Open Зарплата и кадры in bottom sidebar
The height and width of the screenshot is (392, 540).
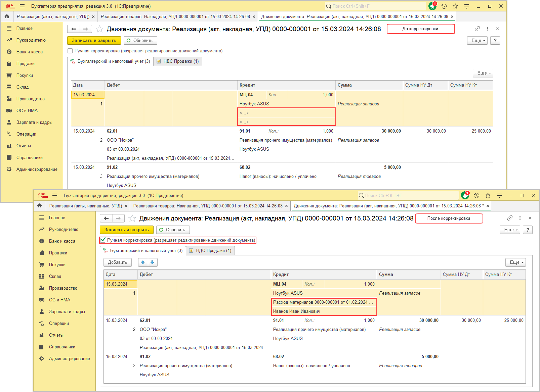pos(67,312)
